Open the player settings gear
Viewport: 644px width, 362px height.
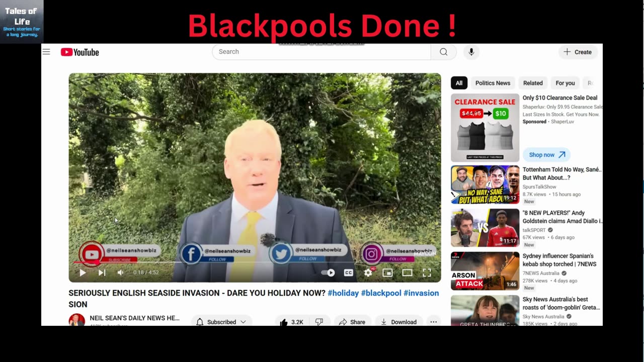tap(368, 273)
